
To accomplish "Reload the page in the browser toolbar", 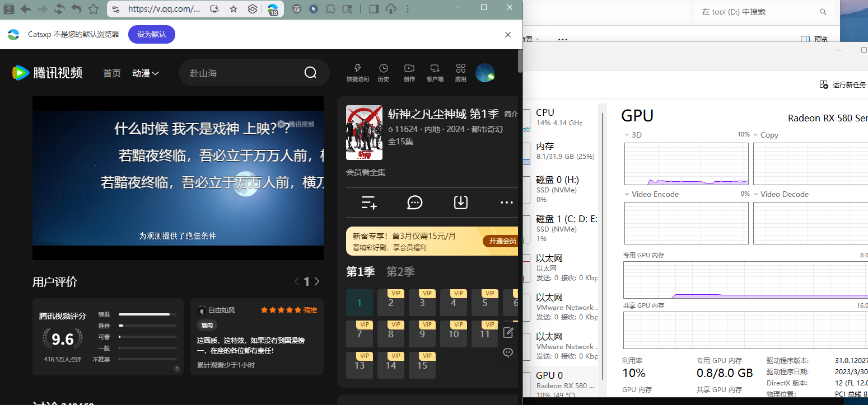I will pyautogui.click(x=59, y=9).
